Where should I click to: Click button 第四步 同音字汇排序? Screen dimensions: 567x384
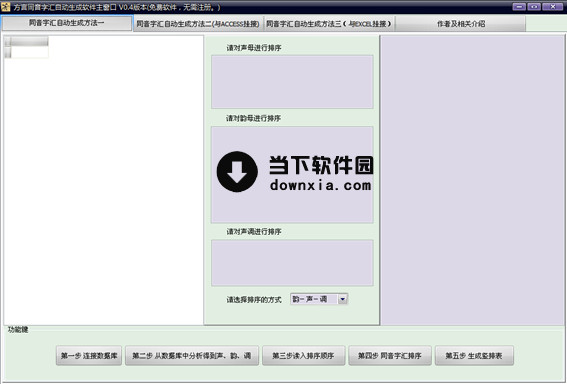click(390, 355)
